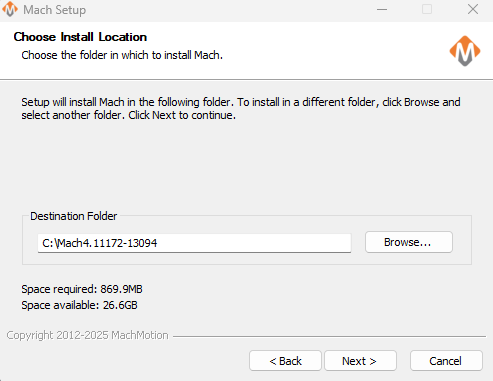Focus the Destination Folder path field

(x=194, y=243)
